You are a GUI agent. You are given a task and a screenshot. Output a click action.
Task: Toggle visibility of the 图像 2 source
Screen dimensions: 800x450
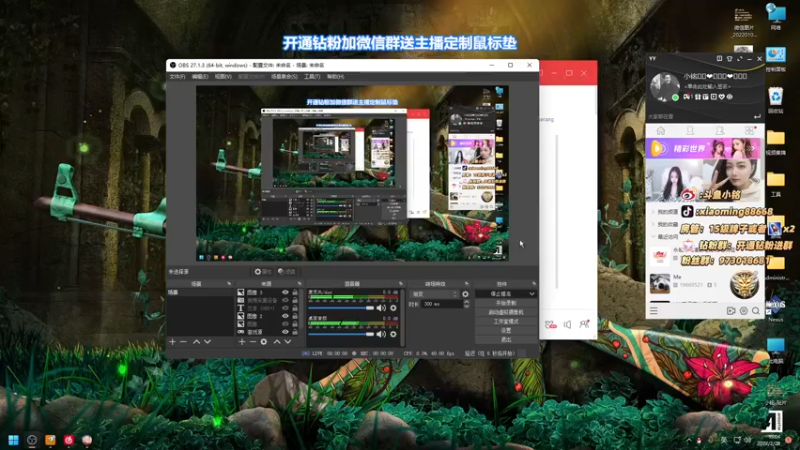tap(285, 316)
